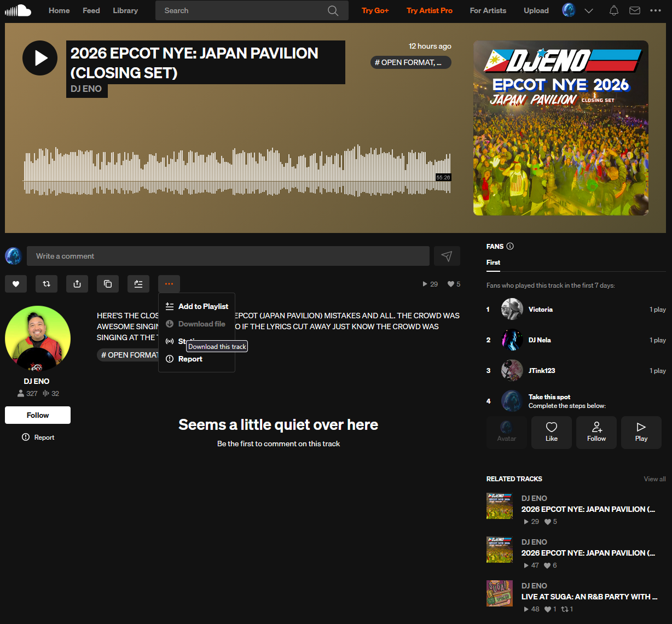672x624 pixels.
Task: Close the orange More options menu
Action: click(169, 284)
